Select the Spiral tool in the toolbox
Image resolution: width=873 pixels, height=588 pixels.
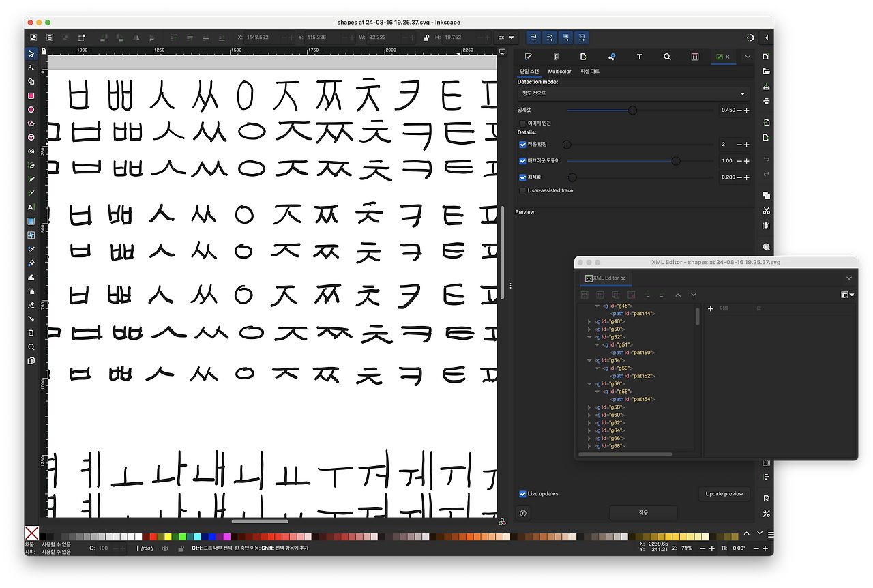pos(31,151)
